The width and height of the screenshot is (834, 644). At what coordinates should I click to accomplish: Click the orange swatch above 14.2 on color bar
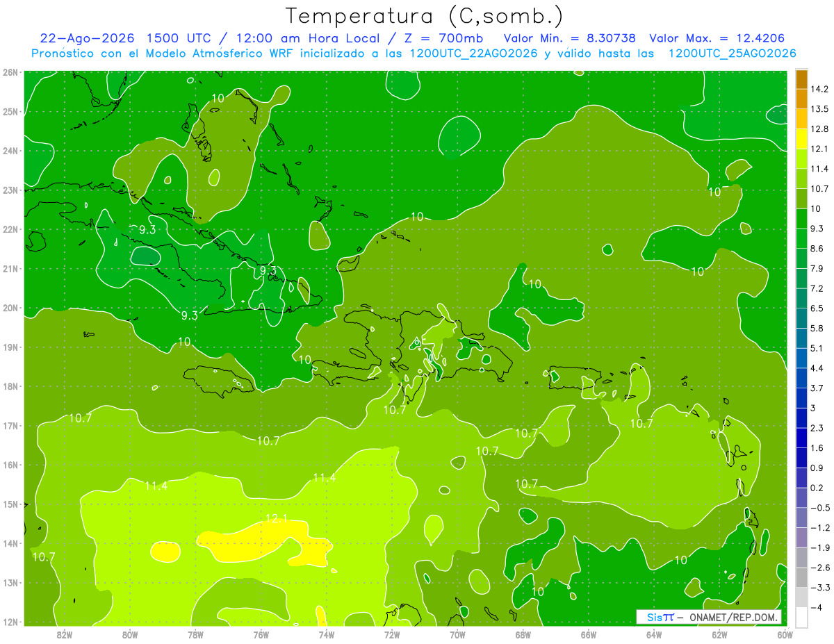tap(801, 79)
